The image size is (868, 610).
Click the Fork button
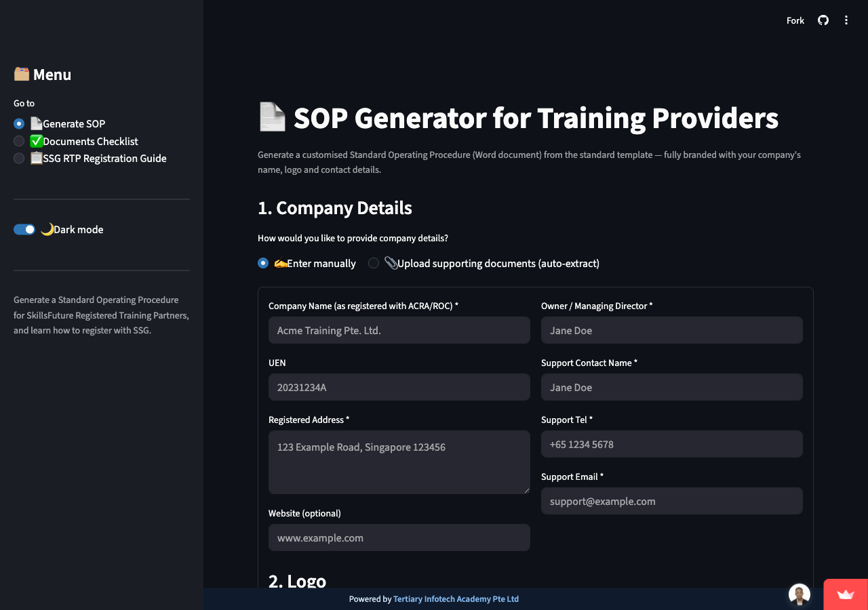pos(795,20)
